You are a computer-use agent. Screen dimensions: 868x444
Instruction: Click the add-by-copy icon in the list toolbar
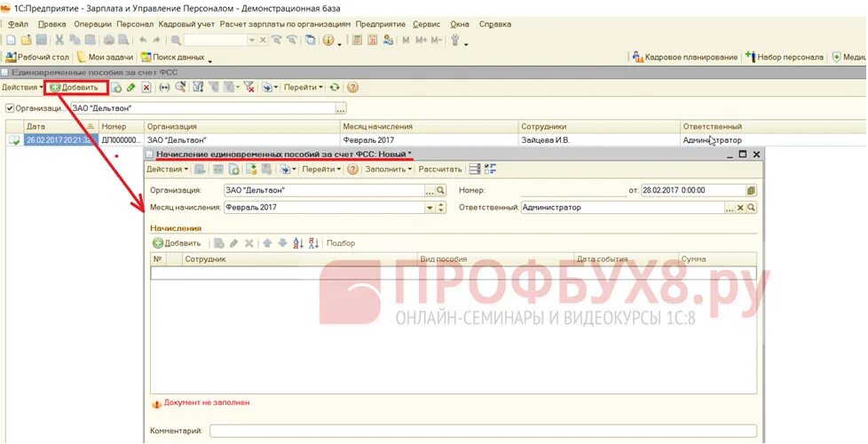pos(117,87)
